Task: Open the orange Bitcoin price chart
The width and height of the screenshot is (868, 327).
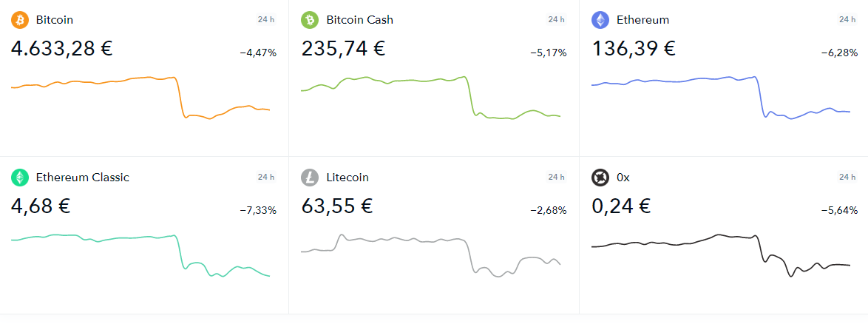Action: click(140, 98)
